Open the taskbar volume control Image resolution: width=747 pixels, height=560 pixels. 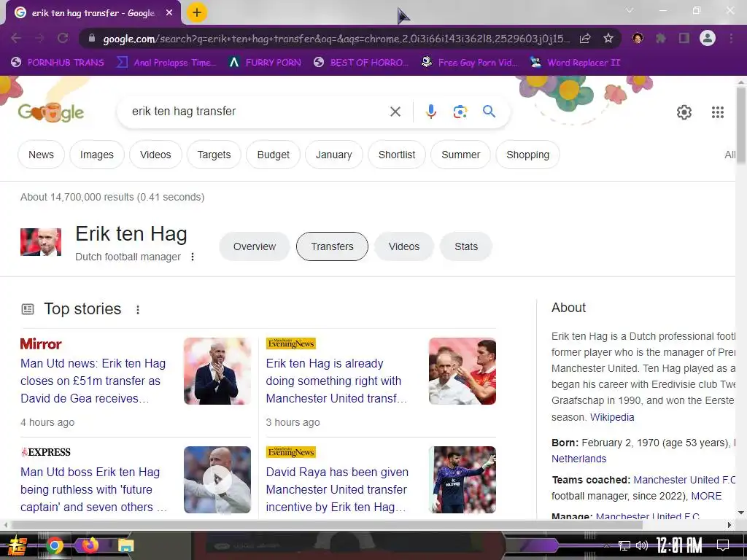642,545
